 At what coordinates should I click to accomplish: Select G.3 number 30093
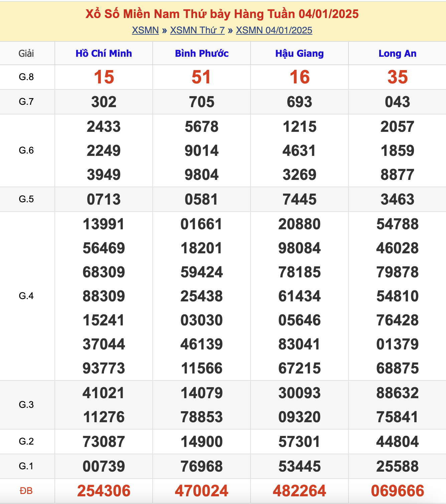(300, 393)
